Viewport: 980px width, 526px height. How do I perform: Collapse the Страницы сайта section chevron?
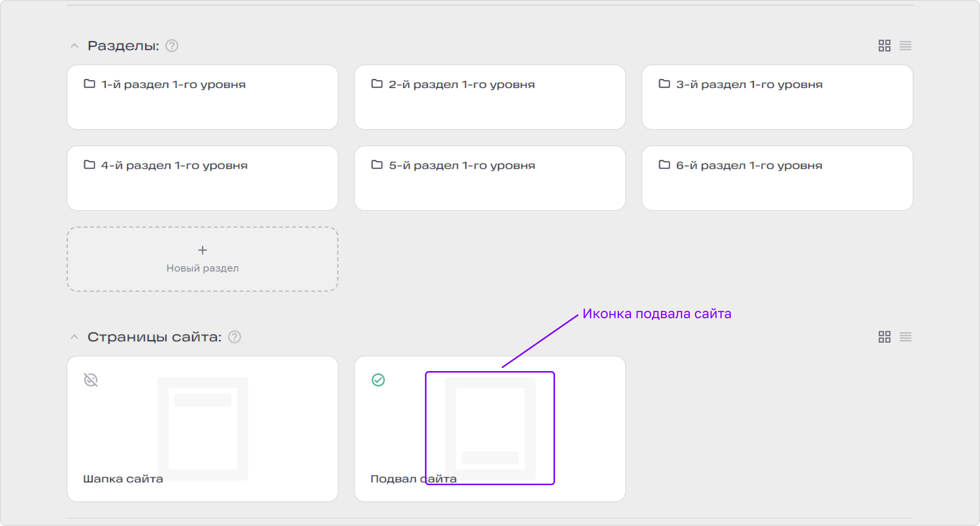pos(74,337)
